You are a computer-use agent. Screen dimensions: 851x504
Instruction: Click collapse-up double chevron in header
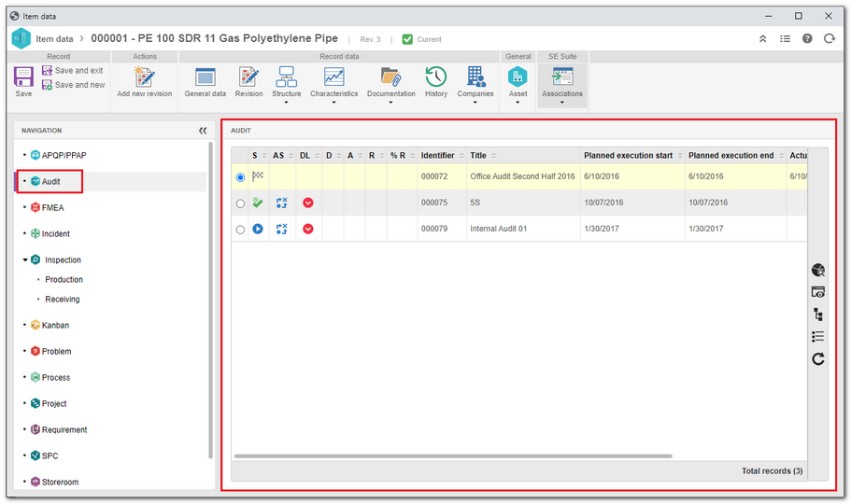(x=762, y=39)
